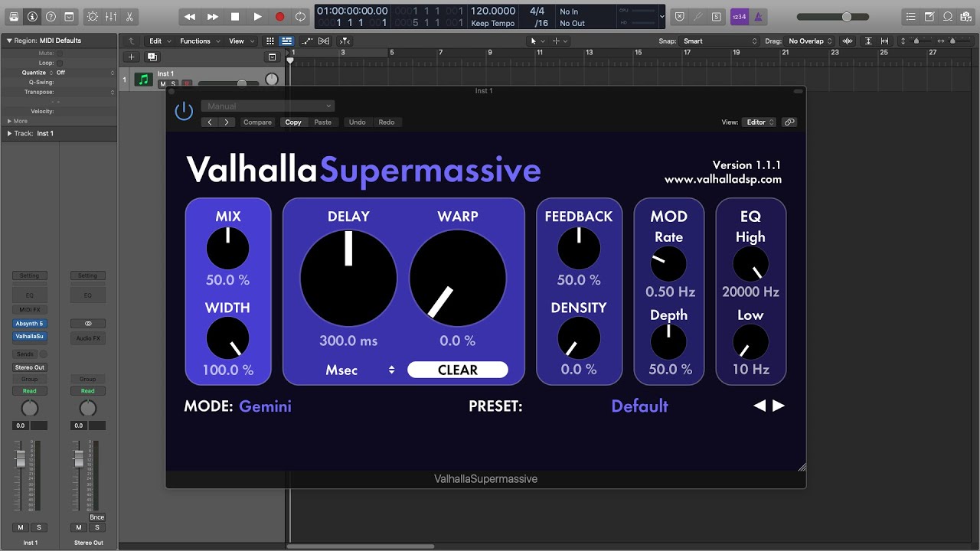Open the Mixer faders icon
The image size is (980, 551).
click(111, 16)
